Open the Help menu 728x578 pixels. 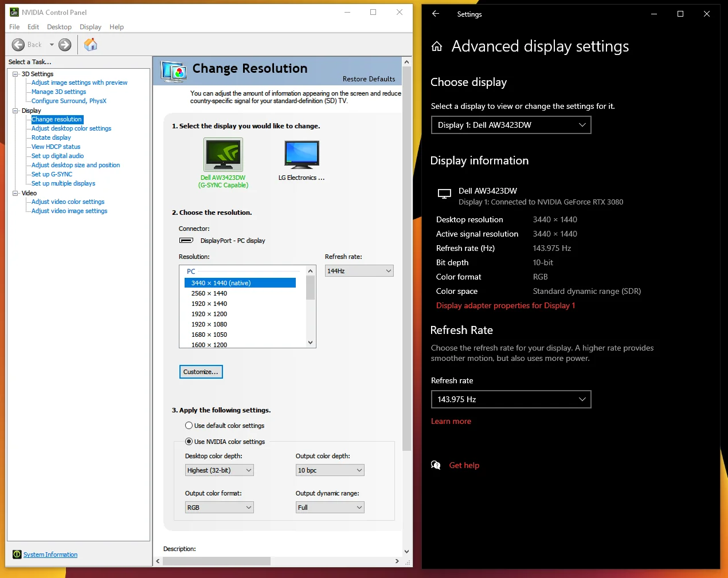(116, 27)
